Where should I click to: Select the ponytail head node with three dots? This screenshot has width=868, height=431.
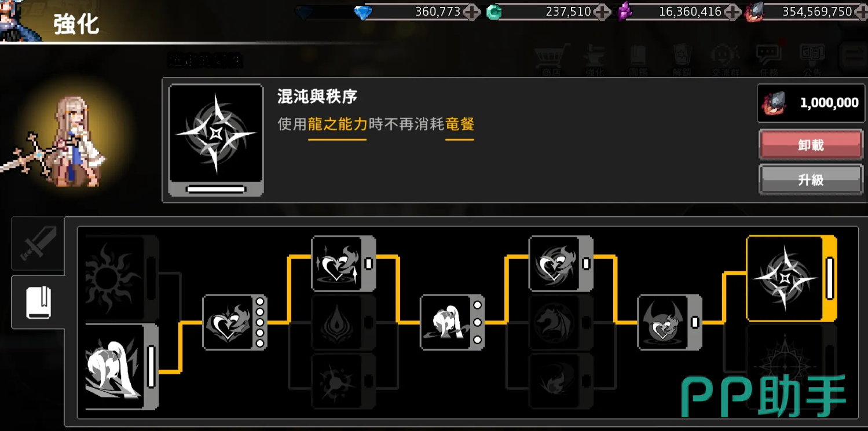tap(452, 322)
